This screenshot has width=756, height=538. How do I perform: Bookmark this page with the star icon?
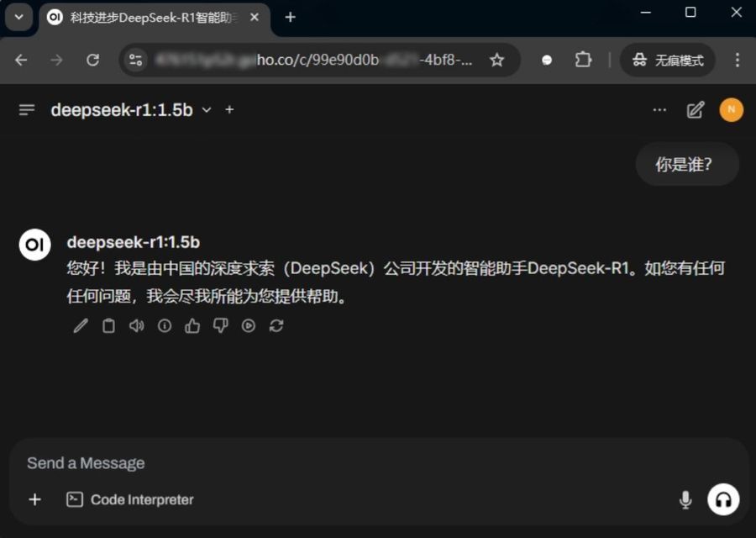pyautogui.click(x=496, y=60)
